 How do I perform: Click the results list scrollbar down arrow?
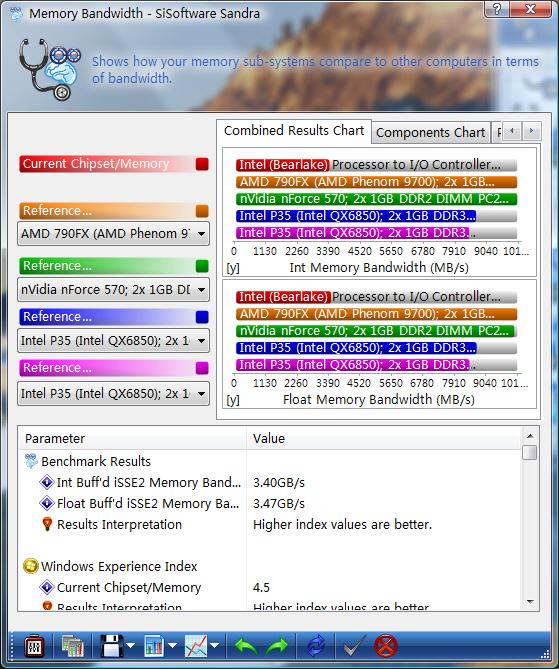pyautogui.click(x=530, y=602)
